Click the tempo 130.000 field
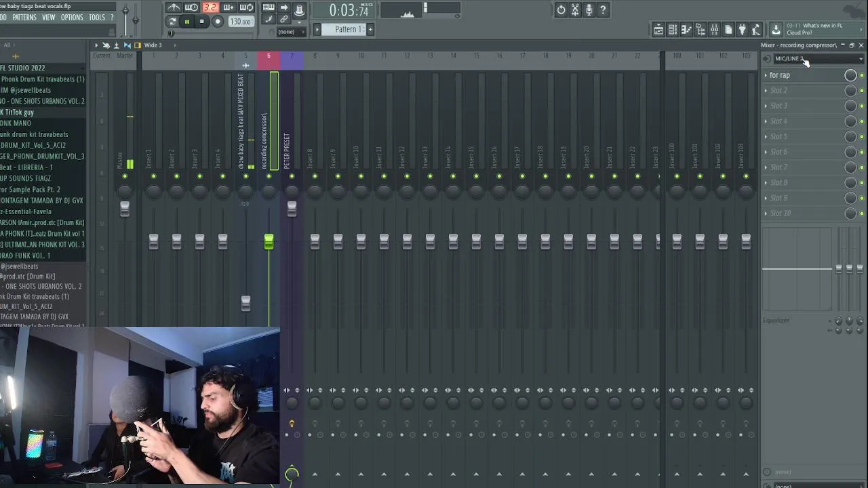Viewport: 868px width, 488px height. pyautogui.click(x=240, y=22)
